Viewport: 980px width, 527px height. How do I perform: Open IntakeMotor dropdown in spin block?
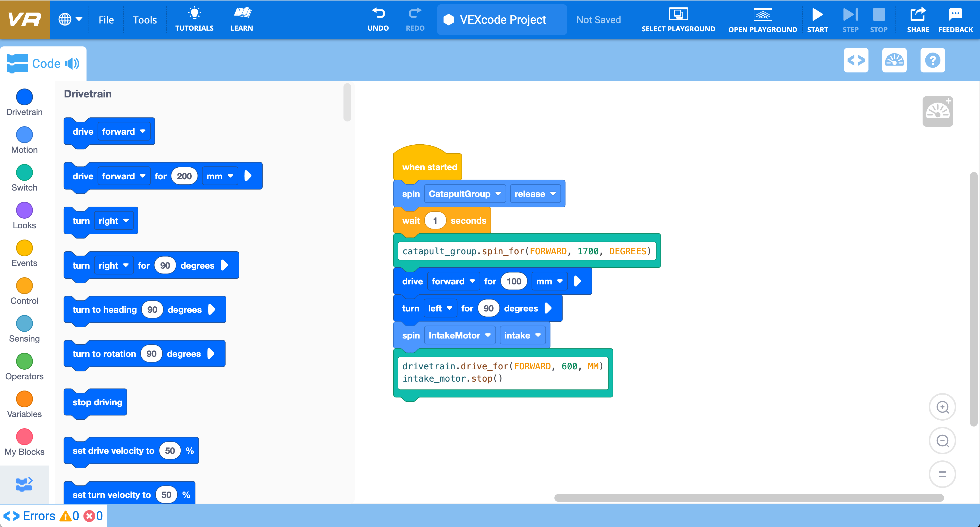coord(460,335)
